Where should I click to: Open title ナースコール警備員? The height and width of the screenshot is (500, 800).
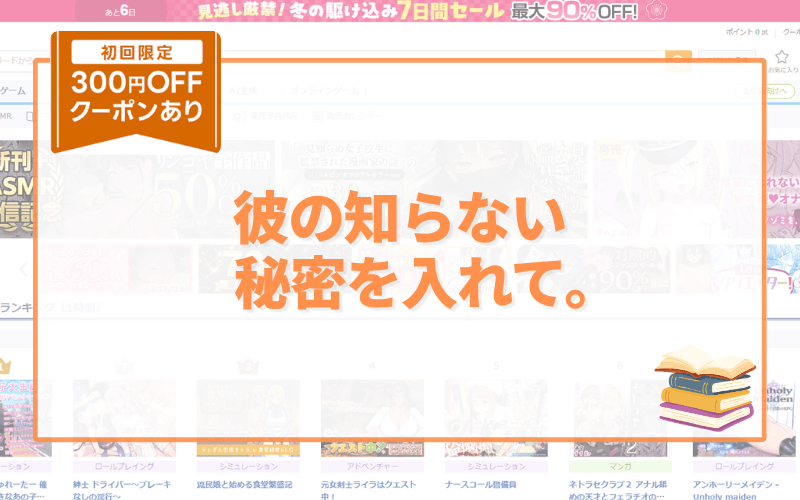pos(481,485)
